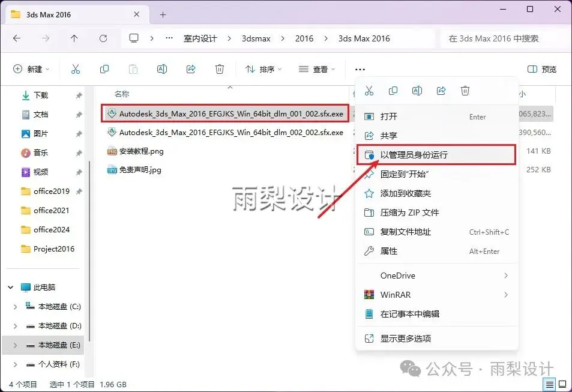Select the dlm_002_002.sfx.exe file
Image resolution: width=572 pixels, height=392 pixels.
pyautogui.click(x=225, y=132)
